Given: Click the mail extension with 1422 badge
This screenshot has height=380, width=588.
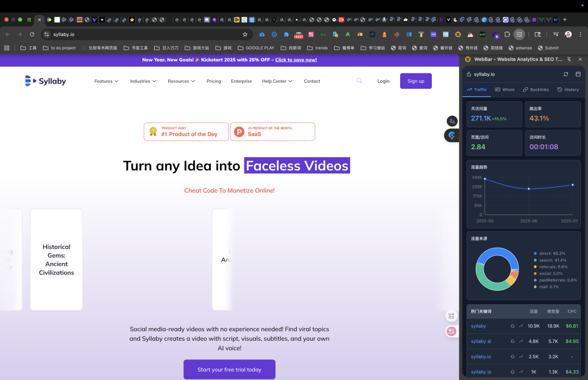Looking at the screenshot, I should click(298, 35).
